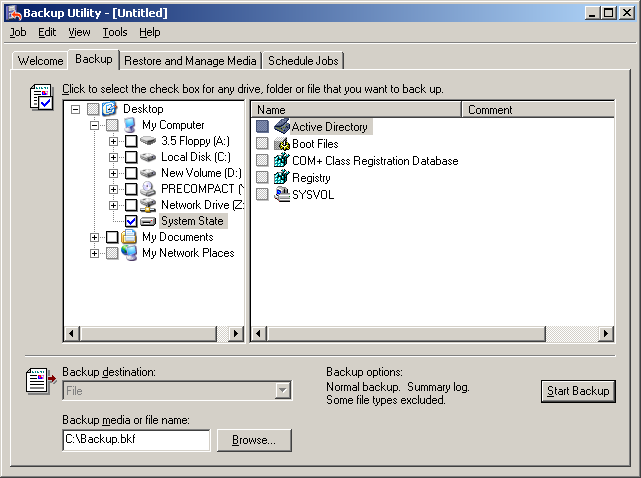Click the SYSVOL item icon
The image size is (641, 478).
(x=282, y=194)
